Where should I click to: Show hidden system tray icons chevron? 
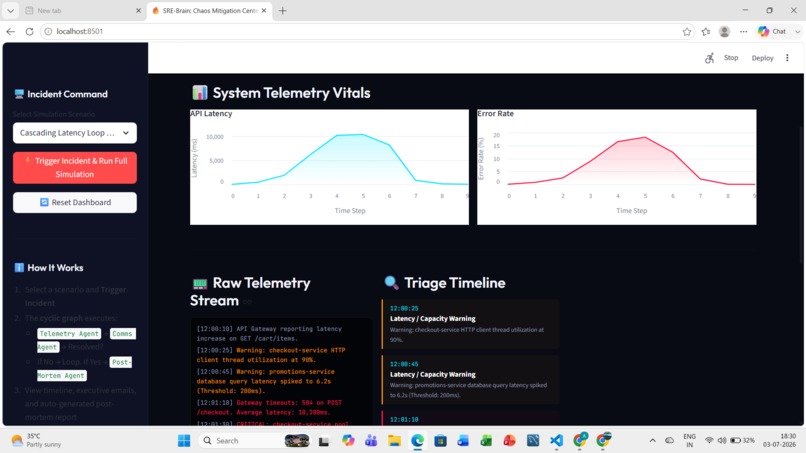pyautogui.click(x=652, y=441)
